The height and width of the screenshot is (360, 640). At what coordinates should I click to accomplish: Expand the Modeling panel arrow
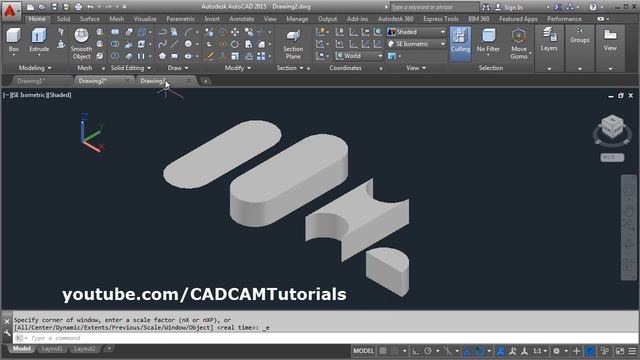point(50,68)
